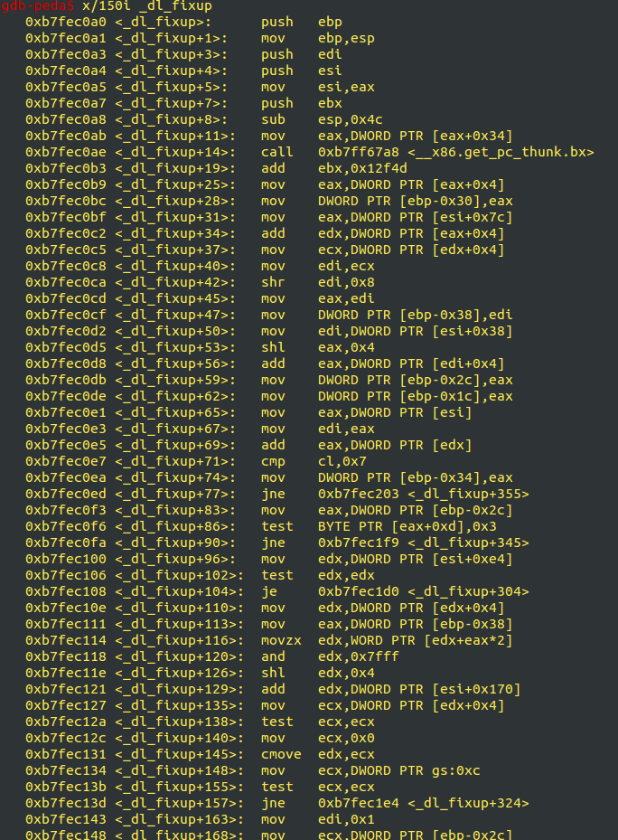Screen dimensions: 618x840
Task: Click the x/150i _dl_fixup command text
Action: point(147,6)
